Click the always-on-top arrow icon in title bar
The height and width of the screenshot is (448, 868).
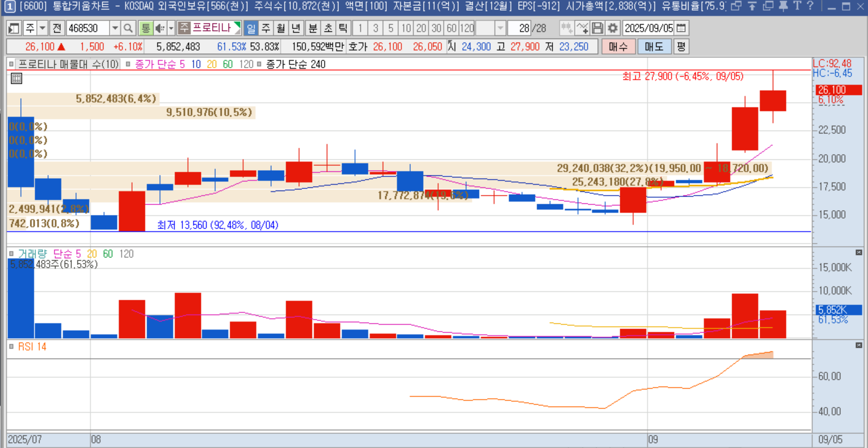click(752, 6)
